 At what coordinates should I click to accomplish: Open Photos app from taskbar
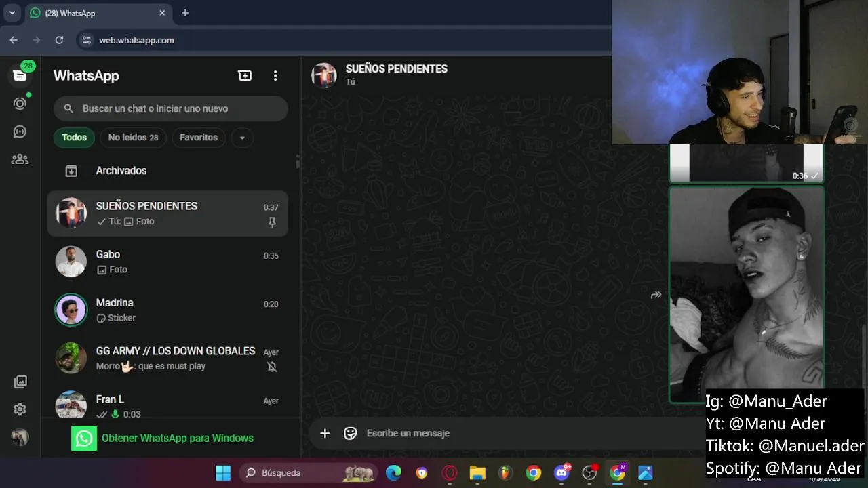[645, 473]
